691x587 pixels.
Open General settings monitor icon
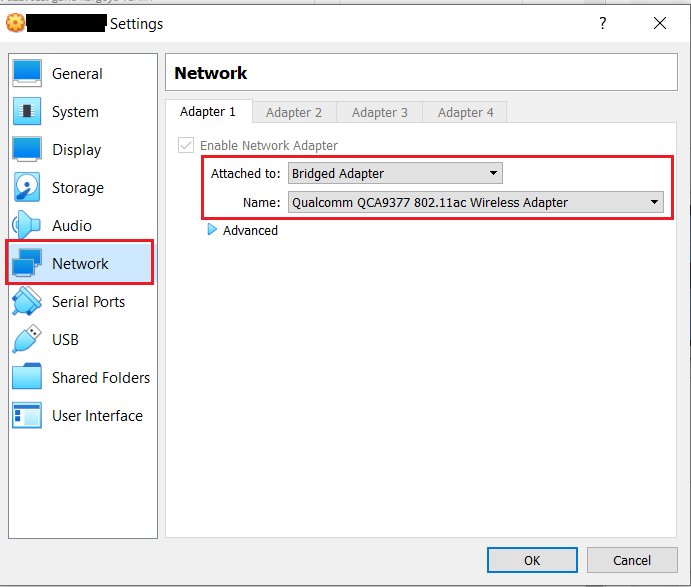pyautogui.click(x=27, y=74)
